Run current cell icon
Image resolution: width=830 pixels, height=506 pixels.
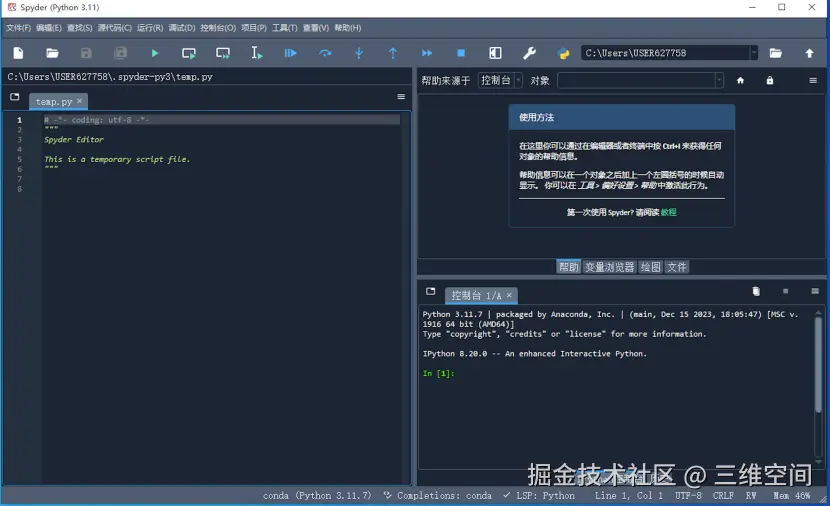pyautogui.click(x=188, y=53)
